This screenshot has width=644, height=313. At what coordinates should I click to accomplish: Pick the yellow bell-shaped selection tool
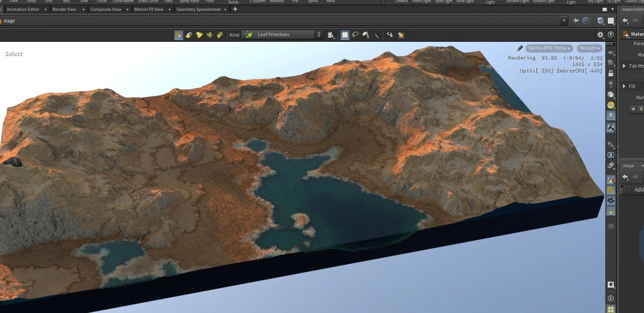click(199, 35)
